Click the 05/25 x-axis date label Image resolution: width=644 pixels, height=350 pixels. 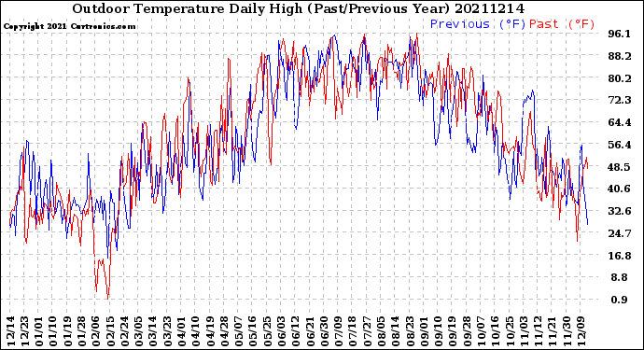click(x=266, y=331)
